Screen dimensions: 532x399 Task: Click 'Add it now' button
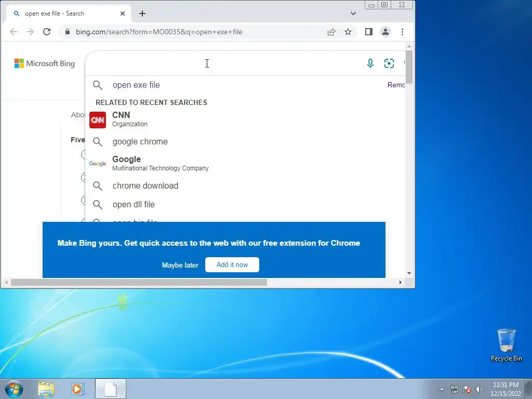click(232, 264)
